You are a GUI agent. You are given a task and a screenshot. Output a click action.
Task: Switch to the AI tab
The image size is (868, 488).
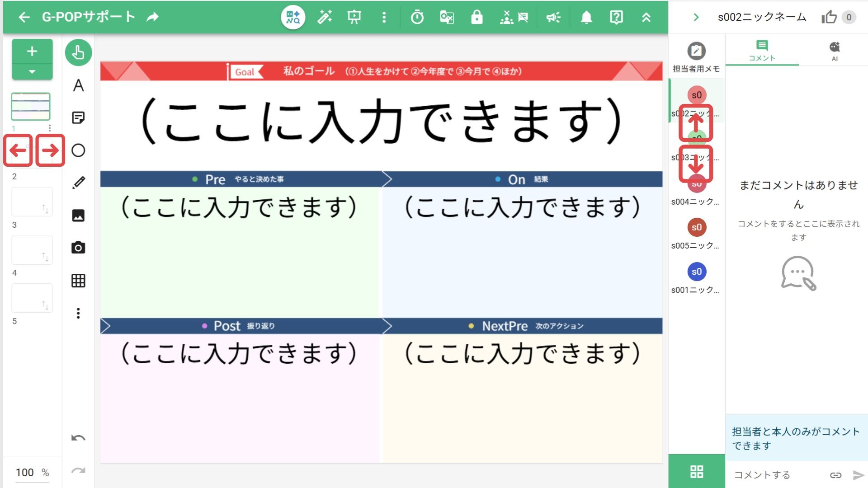coord(835,51)
